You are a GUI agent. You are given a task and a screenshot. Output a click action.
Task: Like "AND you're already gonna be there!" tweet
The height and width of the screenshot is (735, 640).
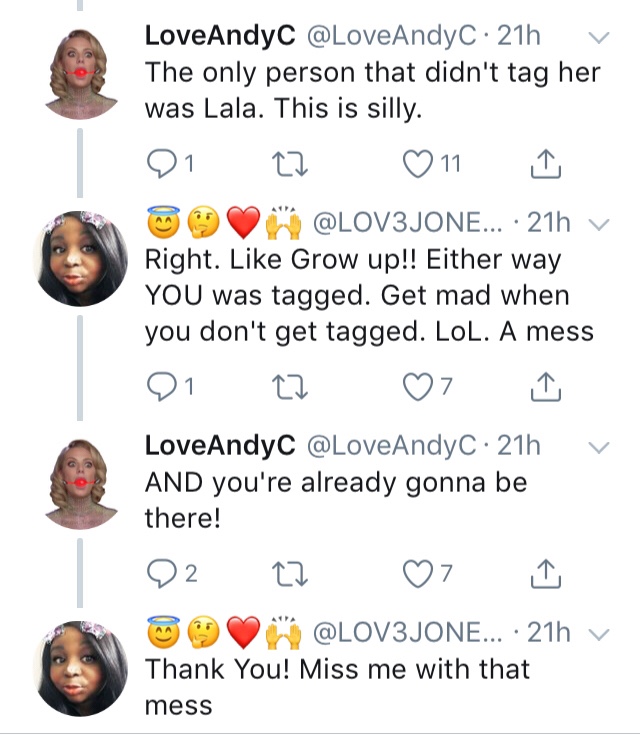[x=414, y=574]
